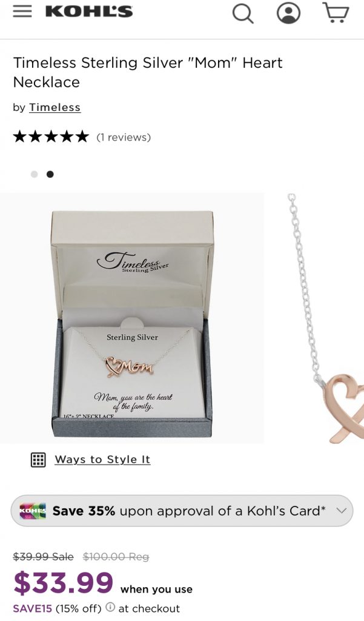This screenshot has width=364, height=621.
Task: Click the five-star rating
Action: (51, 137)
